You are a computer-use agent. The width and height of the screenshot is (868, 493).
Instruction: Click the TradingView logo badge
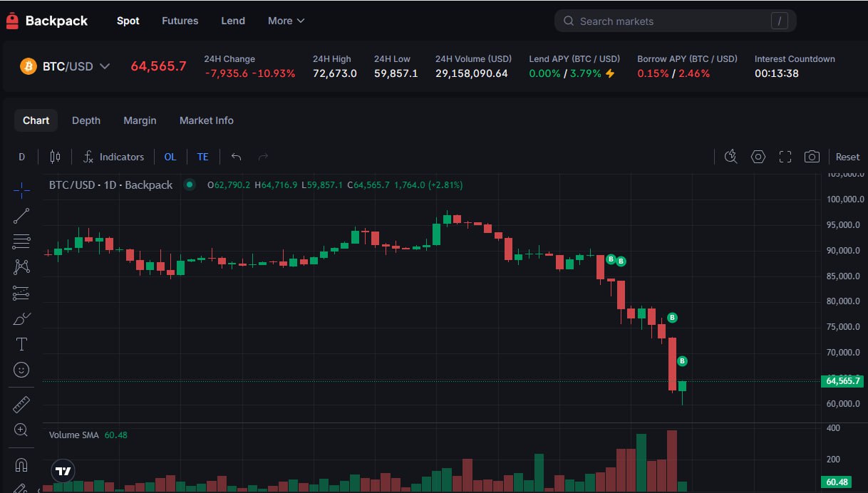[x=63, y=471]
